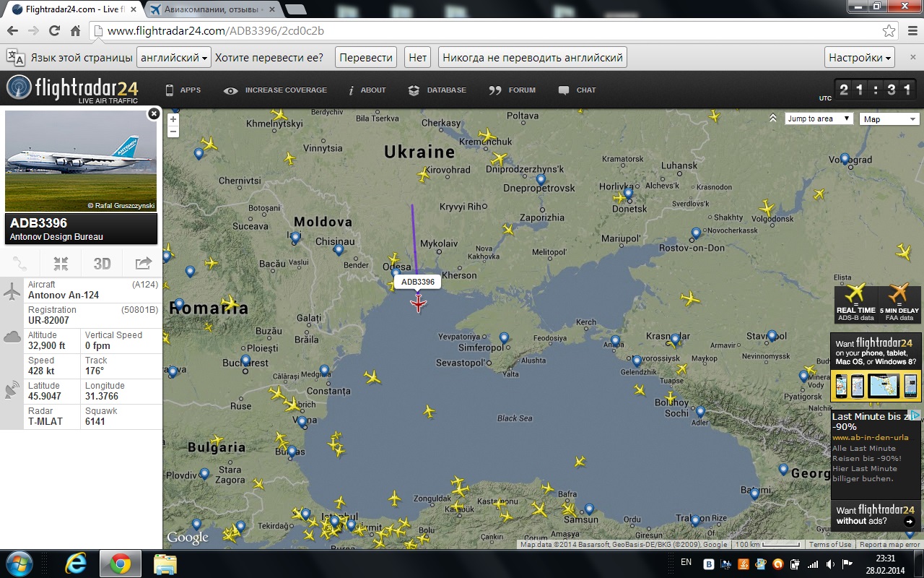Click the center-on-aircraft arrows icon

[61, 264]
